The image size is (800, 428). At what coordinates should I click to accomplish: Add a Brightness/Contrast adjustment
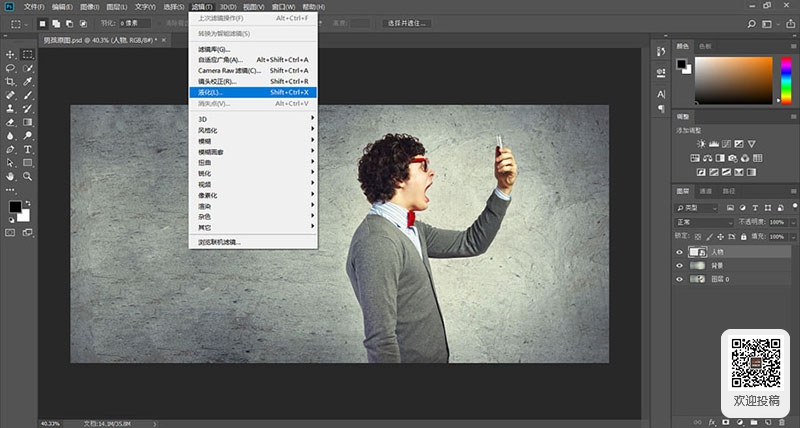coord(702,144)
